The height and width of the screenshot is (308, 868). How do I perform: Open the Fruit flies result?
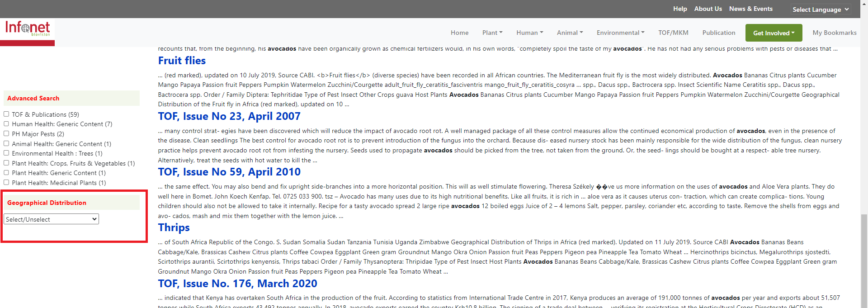182,61
